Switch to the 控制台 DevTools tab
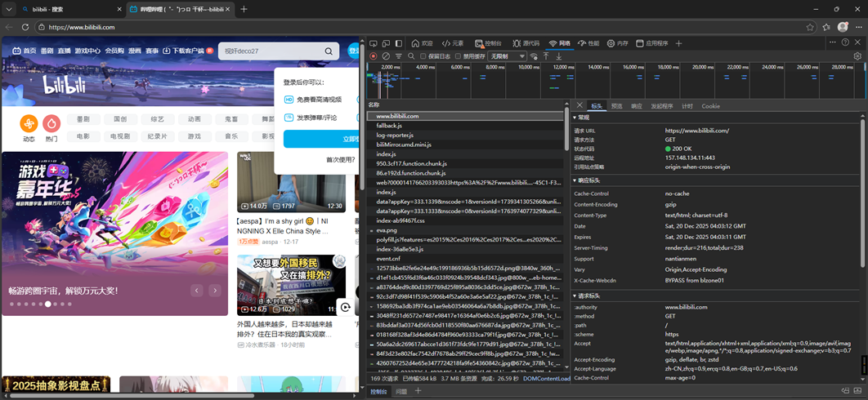Image resolution: width=868 pixels, height=400 pixels. (489, 43)
